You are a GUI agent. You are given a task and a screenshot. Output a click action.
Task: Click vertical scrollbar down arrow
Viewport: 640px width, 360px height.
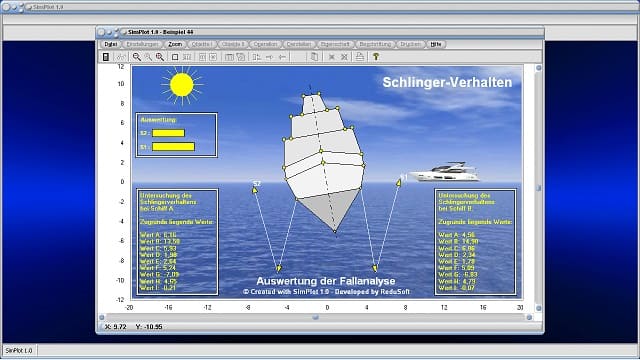click(538, 308)
